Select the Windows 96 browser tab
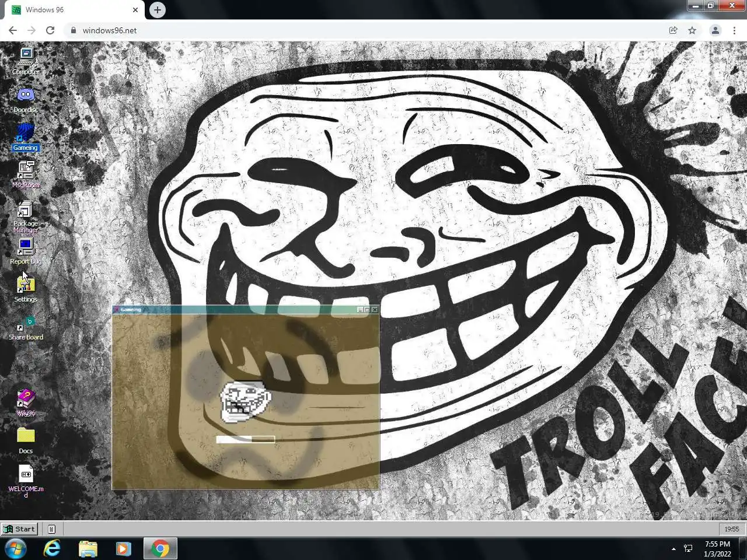This screenshot has width=747, height=560. click(74, 10)
